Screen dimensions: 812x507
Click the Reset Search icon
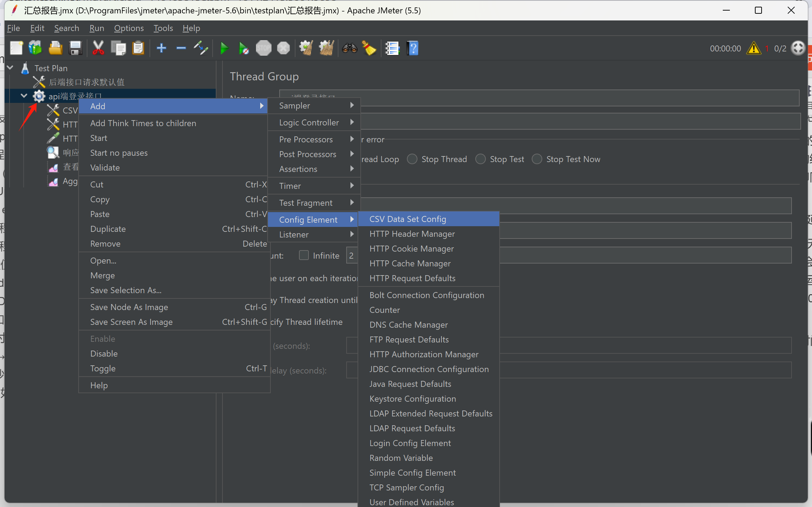pyautogui.click(x=369, y=48)
